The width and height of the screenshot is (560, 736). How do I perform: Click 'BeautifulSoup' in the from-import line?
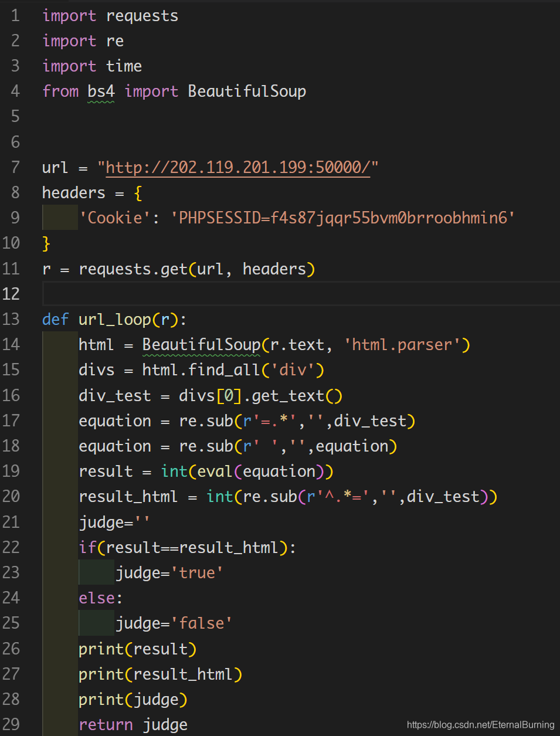click(x=247, y=91)
